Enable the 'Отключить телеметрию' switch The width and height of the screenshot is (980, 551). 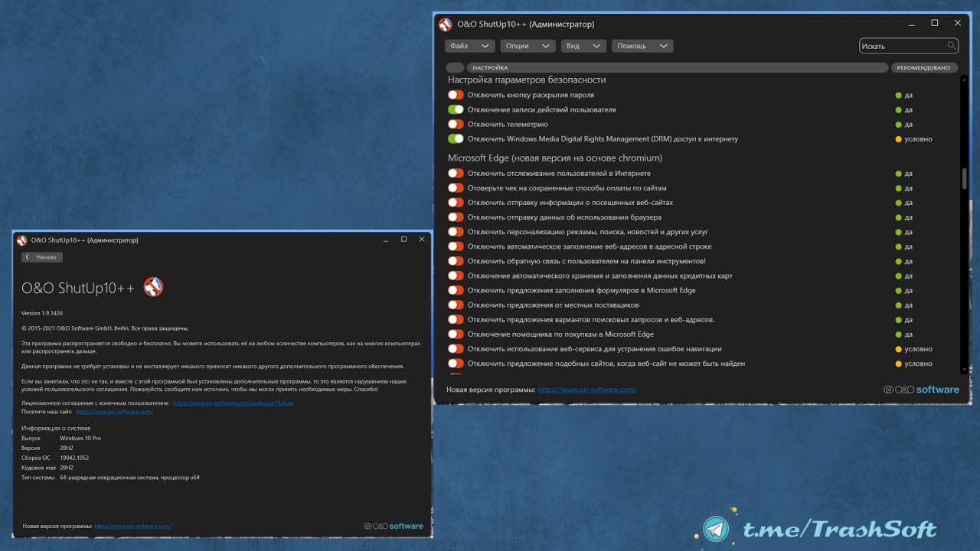[456, 124]
